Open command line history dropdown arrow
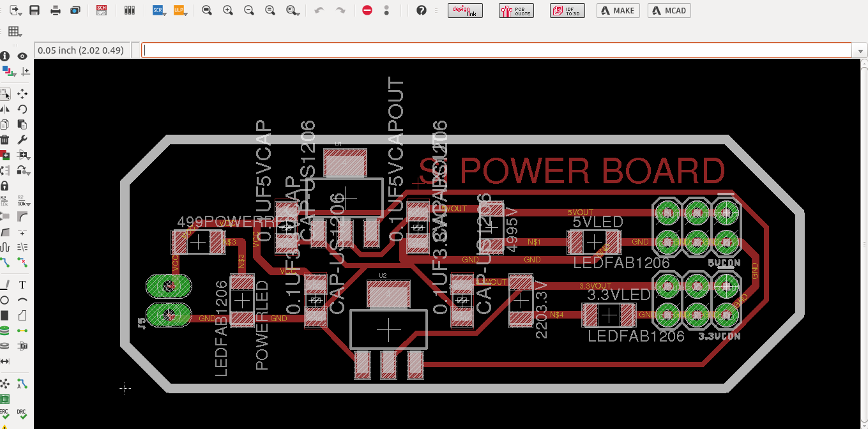 coord(860,50)
